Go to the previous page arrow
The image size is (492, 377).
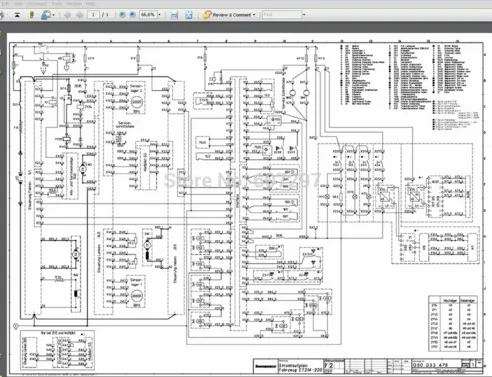tap(68, 15)
